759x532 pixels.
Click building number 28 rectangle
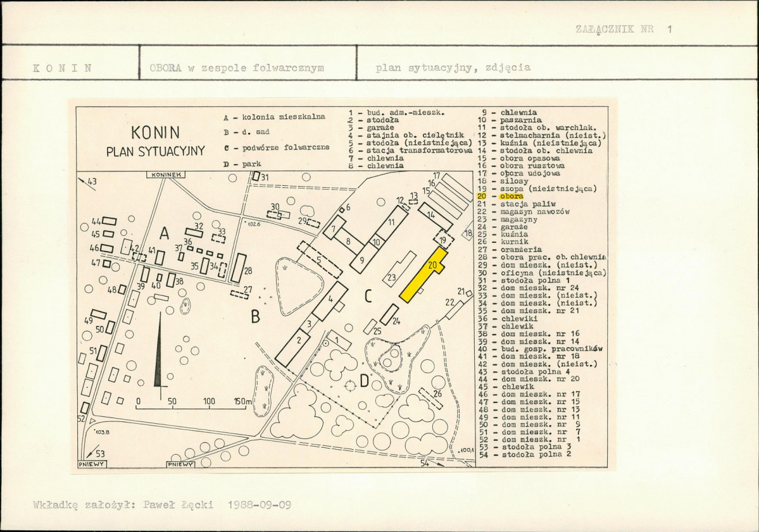click(238, 268)
